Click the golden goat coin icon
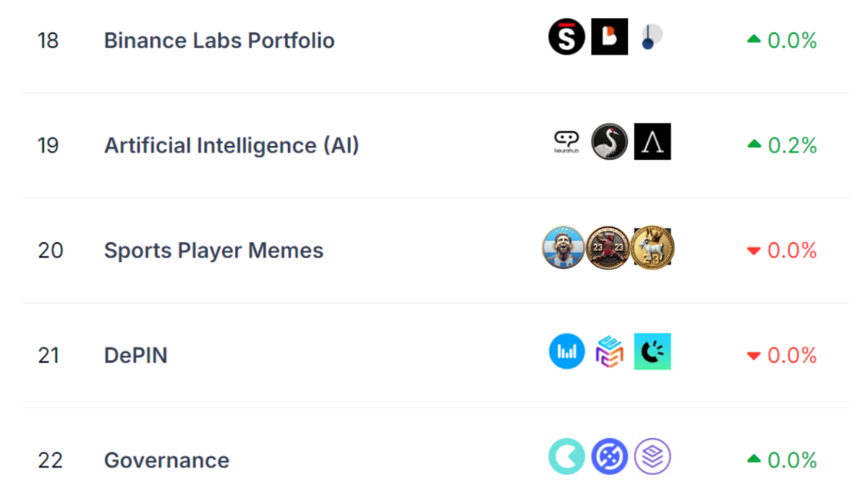Screen dimensions: 868x488 (652, 247)
